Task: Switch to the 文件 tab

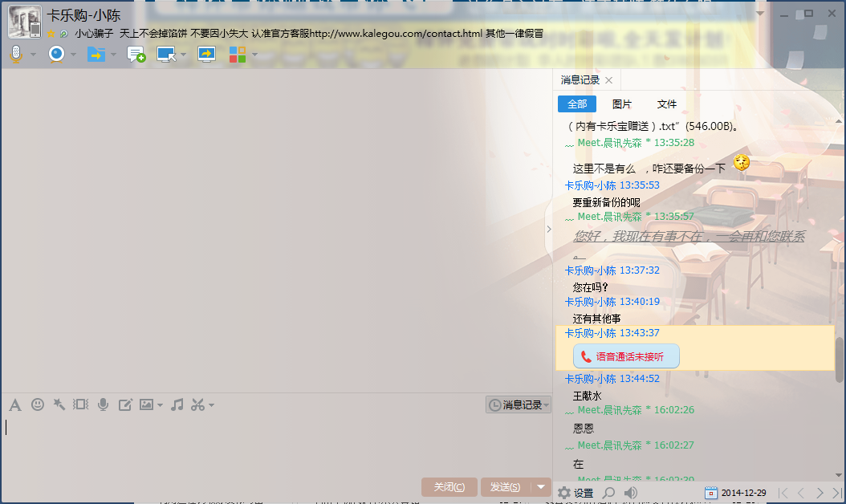Action: click(x=667, y=104)
